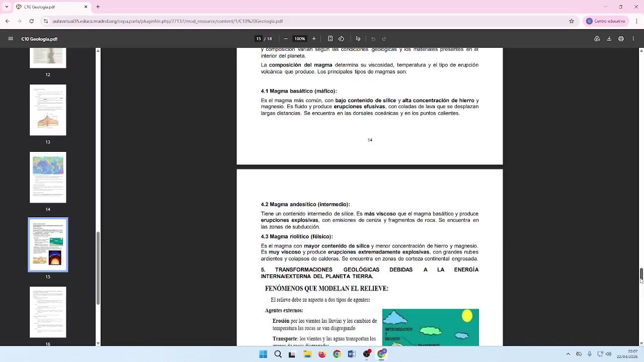Go back to the previous page in Chrome
The image size is (644, 362).
(8, 21)
